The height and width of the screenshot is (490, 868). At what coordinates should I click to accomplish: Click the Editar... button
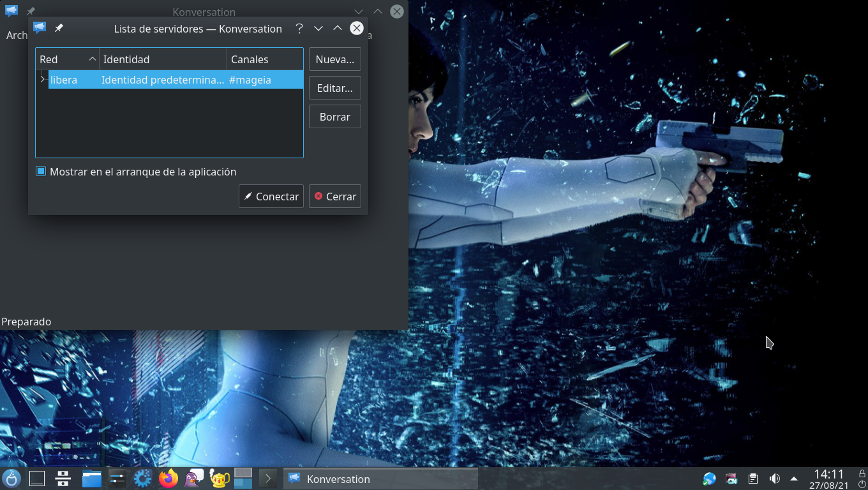click(x=335, y=88)
